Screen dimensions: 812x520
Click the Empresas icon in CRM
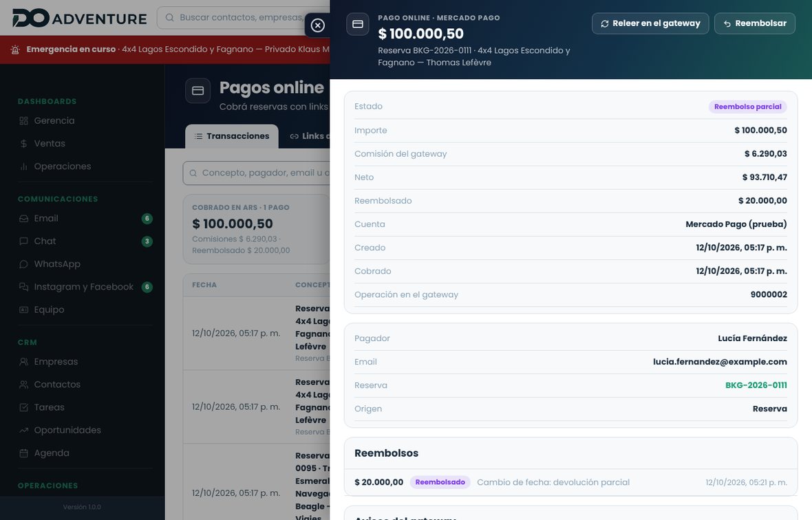(24, 362)
